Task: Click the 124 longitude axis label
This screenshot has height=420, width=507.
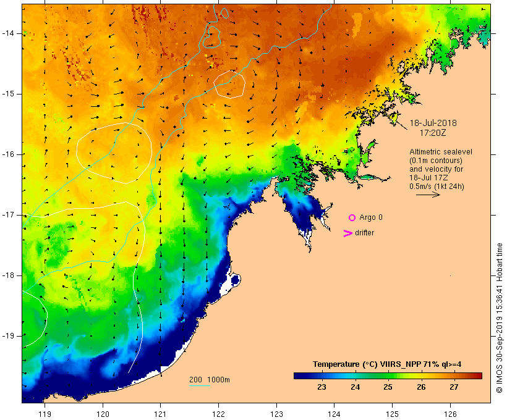Action: click(334, 414)
